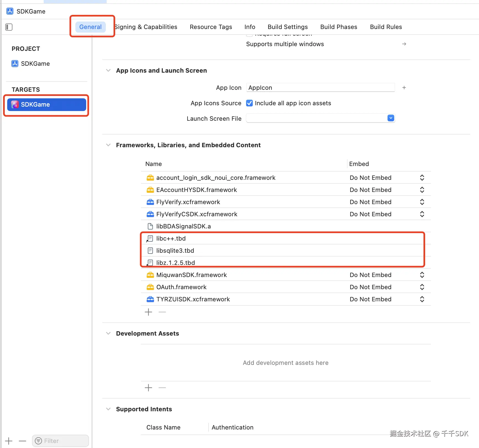Select MiquwanSDK.framework name

click(191, 275)
